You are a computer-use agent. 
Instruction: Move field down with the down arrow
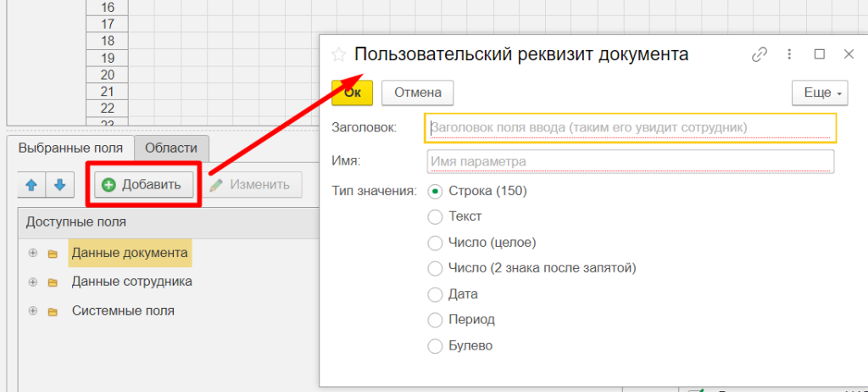point(60,184)
